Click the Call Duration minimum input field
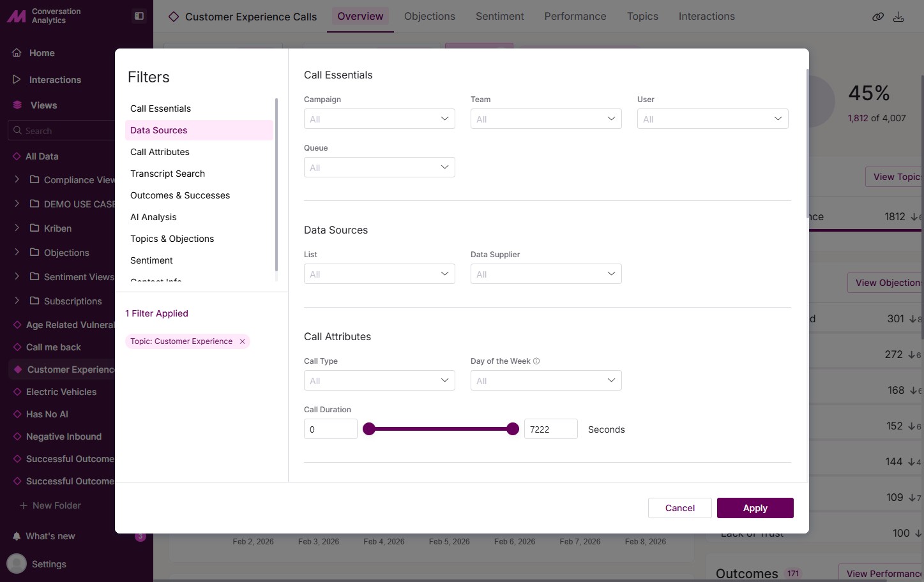The image size is (924, 582). 331,429
